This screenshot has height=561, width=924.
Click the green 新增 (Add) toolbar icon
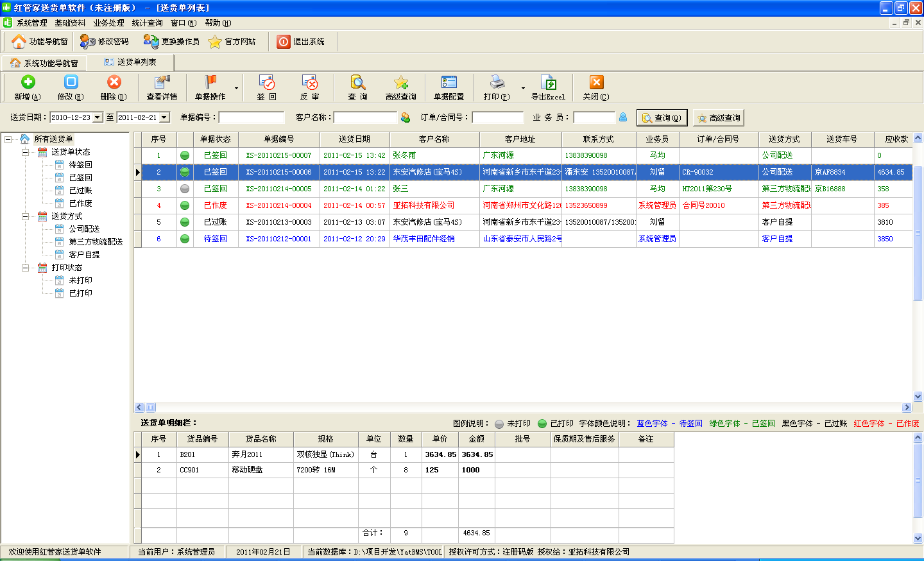pos(28,82)
